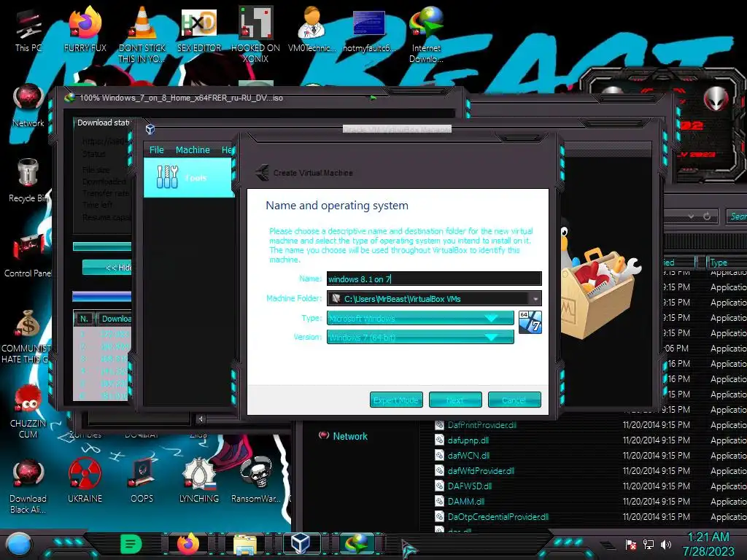Click the network tray icon

649,545
